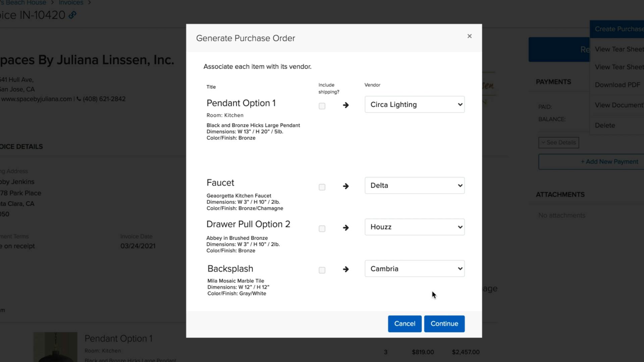Select Drawer Pull Option 2 title
This screenshot has width=644, height=362.
248,225
